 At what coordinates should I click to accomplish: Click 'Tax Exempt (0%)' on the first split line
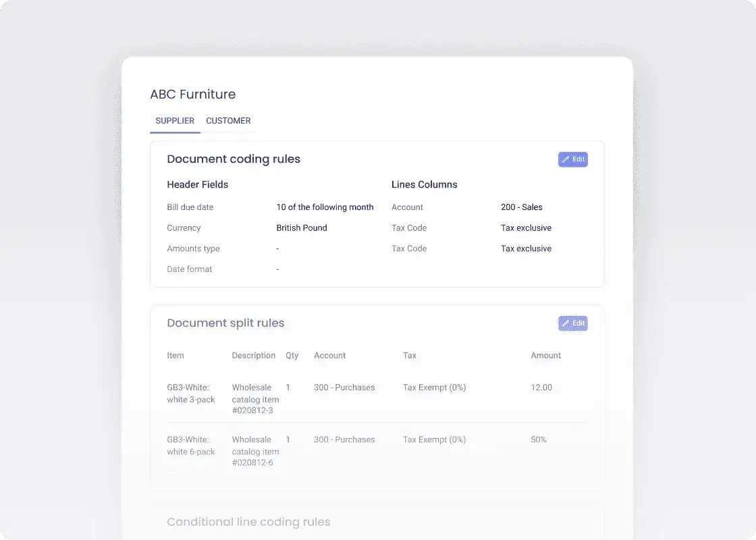[434, 387]
